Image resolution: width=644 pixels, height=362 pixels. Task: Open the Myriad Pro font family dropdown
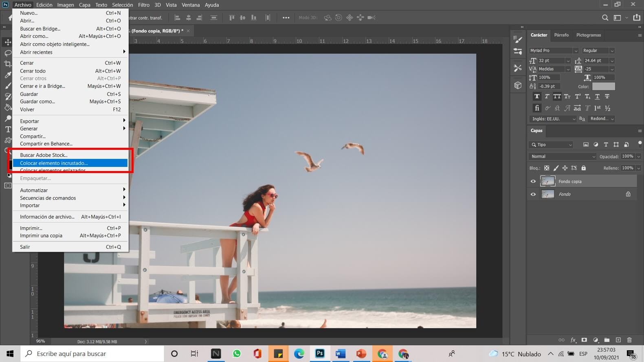click(x=575, y=50)
